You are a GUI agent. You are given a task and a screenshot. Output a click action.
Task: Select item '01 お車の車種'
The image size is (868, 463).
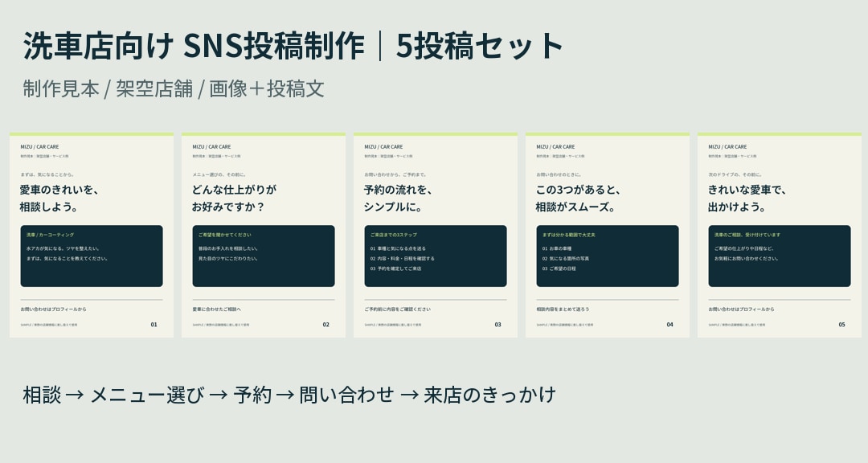[x=557, y=248]
